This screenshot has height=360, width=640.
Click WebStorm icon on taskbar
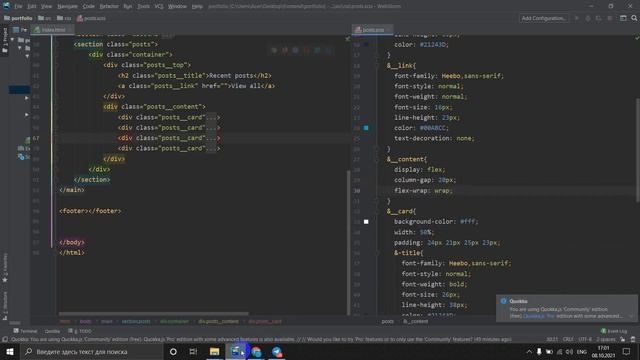[235, 351]
